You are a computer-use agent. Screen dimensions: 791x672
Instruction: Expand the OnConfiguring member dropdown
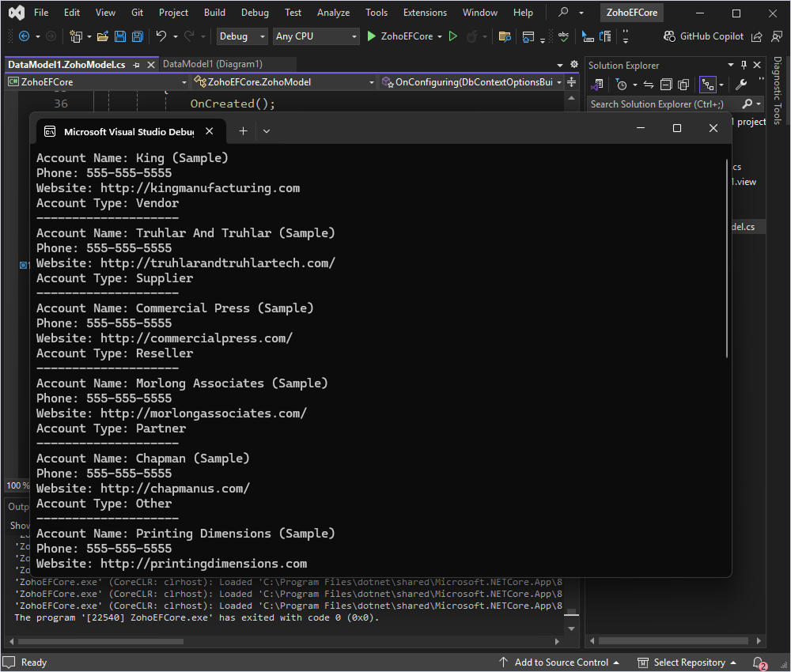pos(558,81)
